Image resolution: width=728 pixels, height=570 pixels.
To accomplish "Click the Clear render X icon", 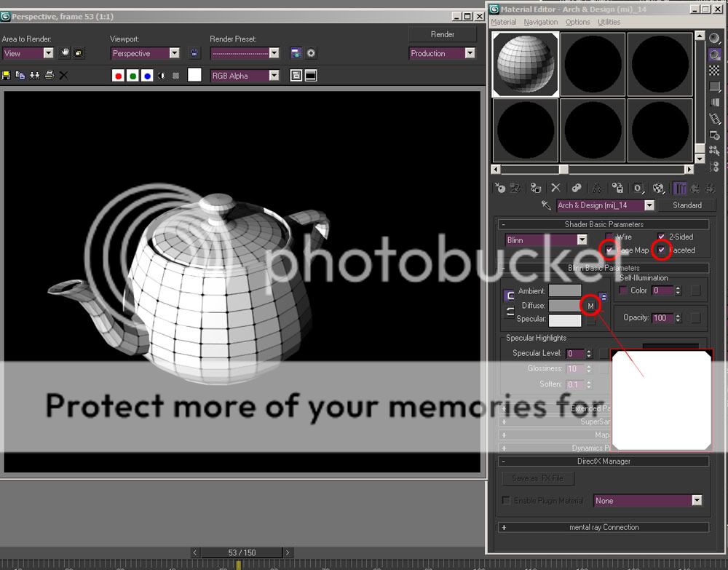I will 63,75.
